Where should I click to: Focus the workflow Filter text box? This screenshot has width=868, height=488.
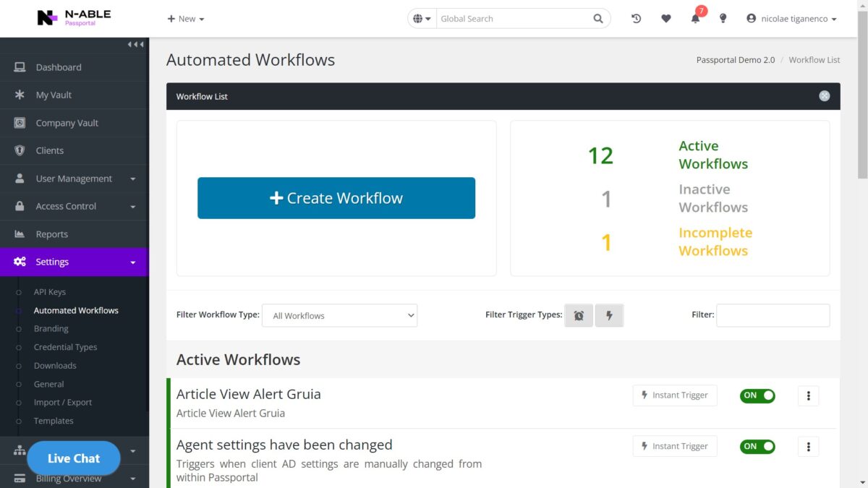[x=773, y=315]
